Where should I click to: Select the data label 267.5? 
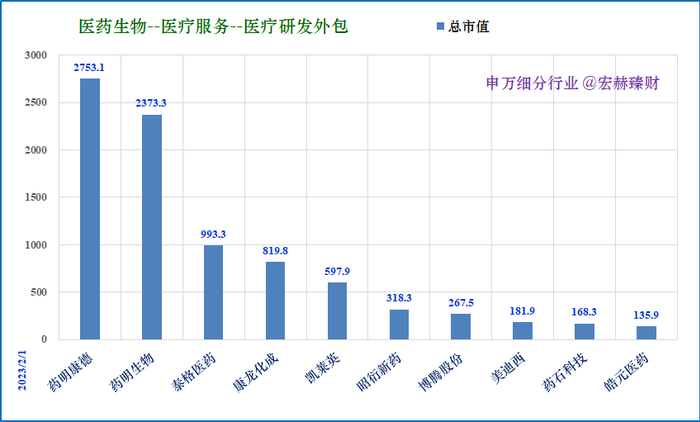point(461,303)
